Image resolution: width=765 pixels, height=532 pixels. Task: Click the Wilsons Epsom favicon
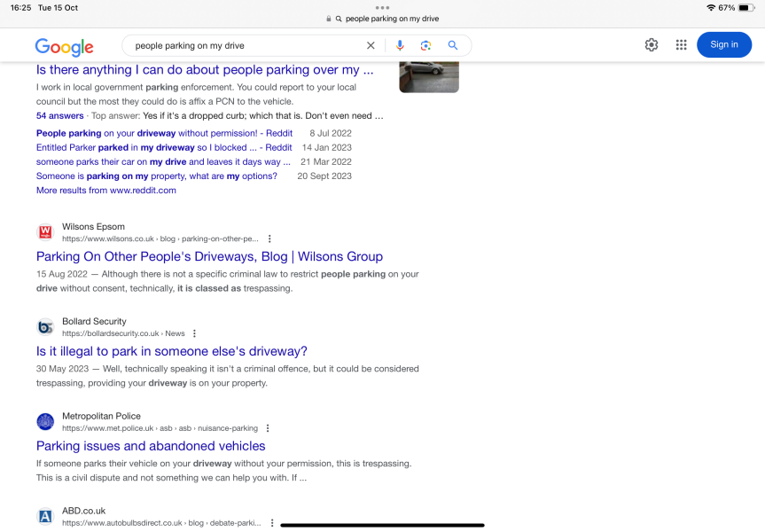(x=45, y=231)
